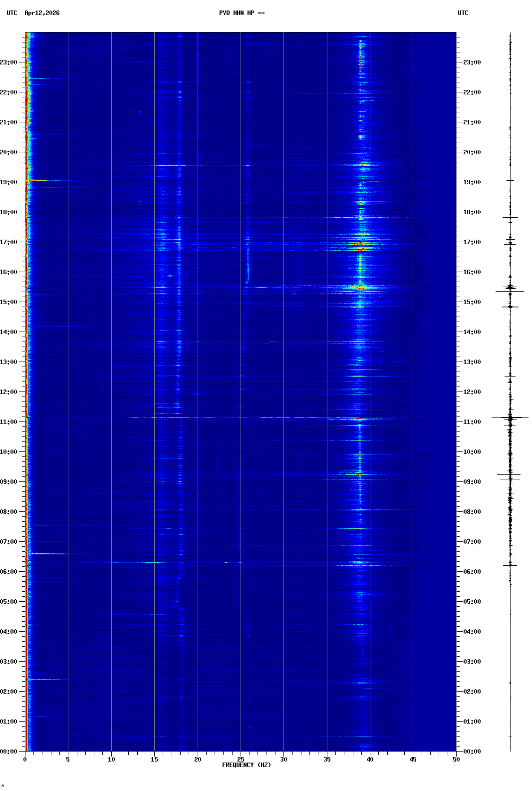Pick the 17:00 time label on right axis
This screenshot has width=532, height=791.
(x=472, y=242)
